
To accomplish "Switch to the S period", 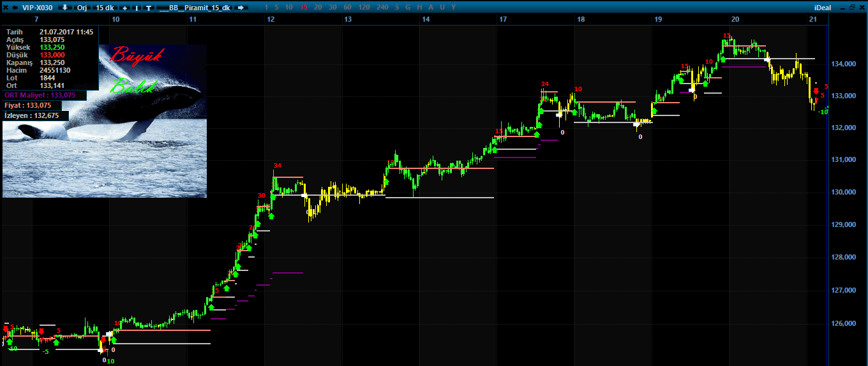I will 397,7.
